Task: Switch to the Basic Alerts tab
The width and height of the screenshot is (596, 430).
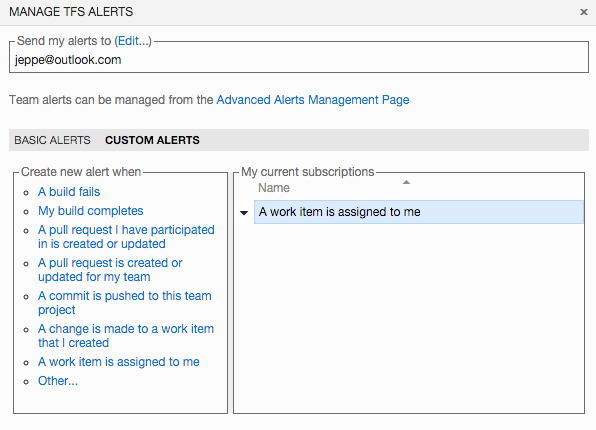Action: (x=52, y=140)
